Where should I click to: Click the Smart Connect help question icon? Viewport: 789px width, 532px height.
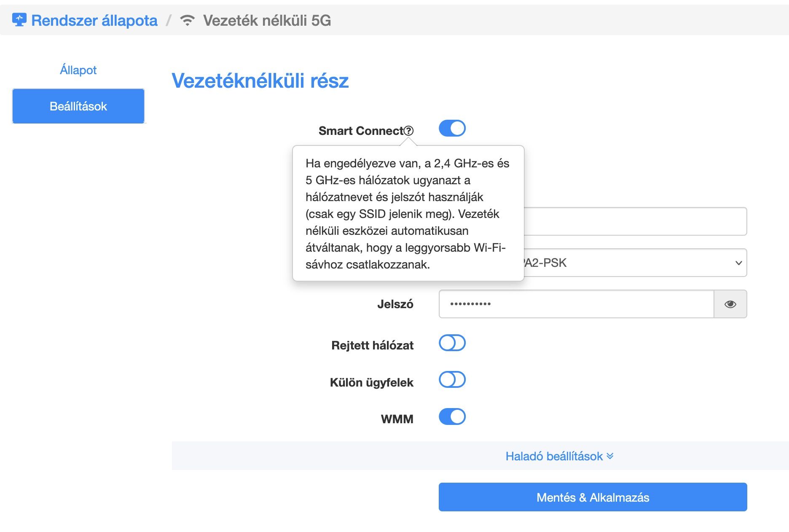pos(408,131)
